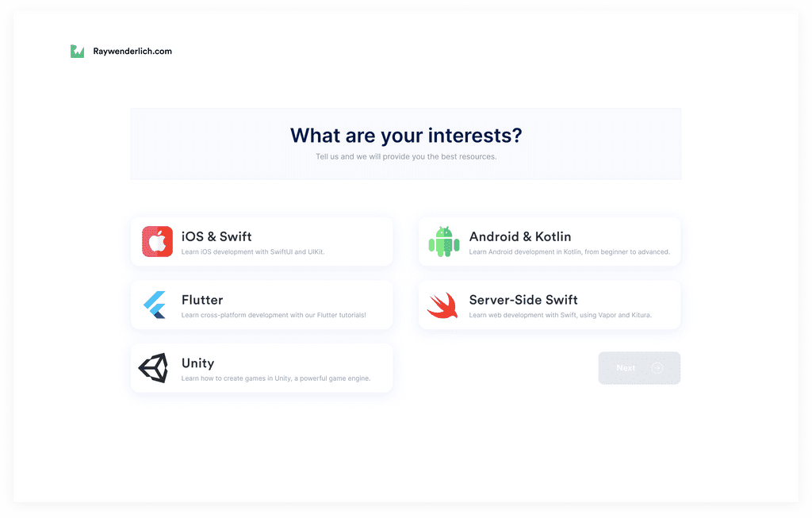Select the Unity interest title
This screenshot has width=812, height=518.
[197, 363]
